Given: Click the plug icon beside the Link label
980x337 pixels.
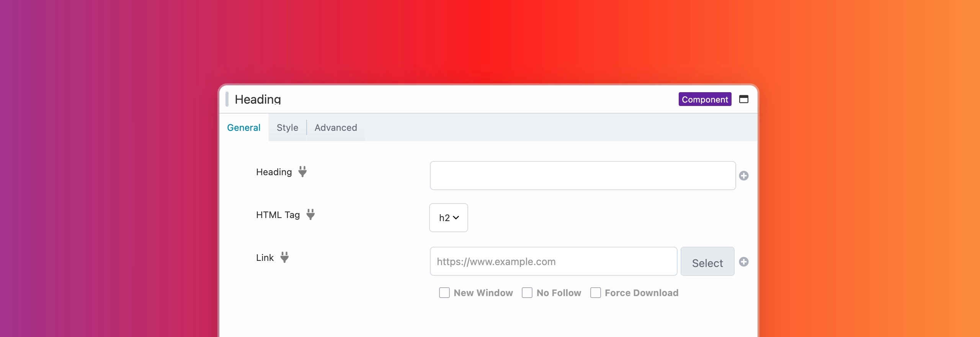Looking at the screenshot, I should click(284, 257).
